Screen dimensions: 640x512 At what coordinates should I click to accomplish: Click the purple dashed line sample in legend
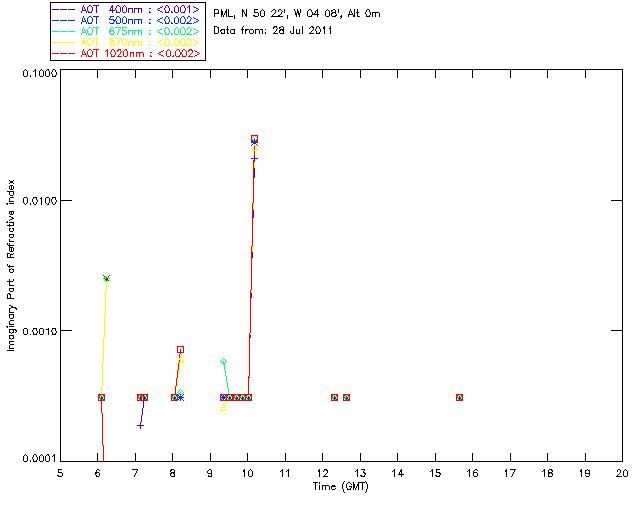(64, 9)
